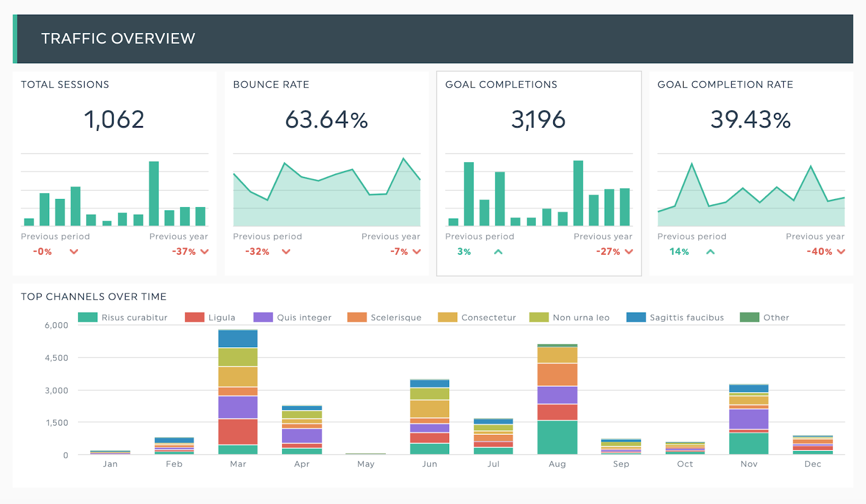The width and height of the screenshot is (866, 504).
Task: Click the Total Sessions previous period down arrow
Action: (x=74, y=251)
